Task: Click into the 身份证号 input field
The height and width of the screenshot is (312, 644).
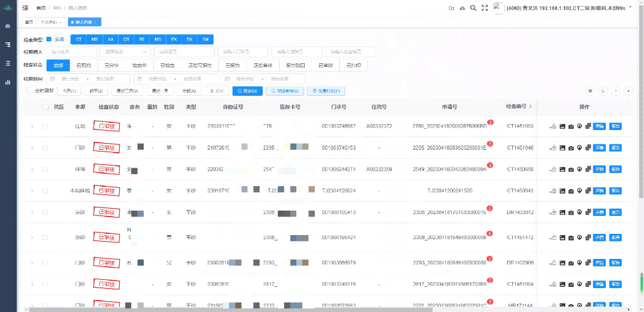Action: (x=184, y=52)
